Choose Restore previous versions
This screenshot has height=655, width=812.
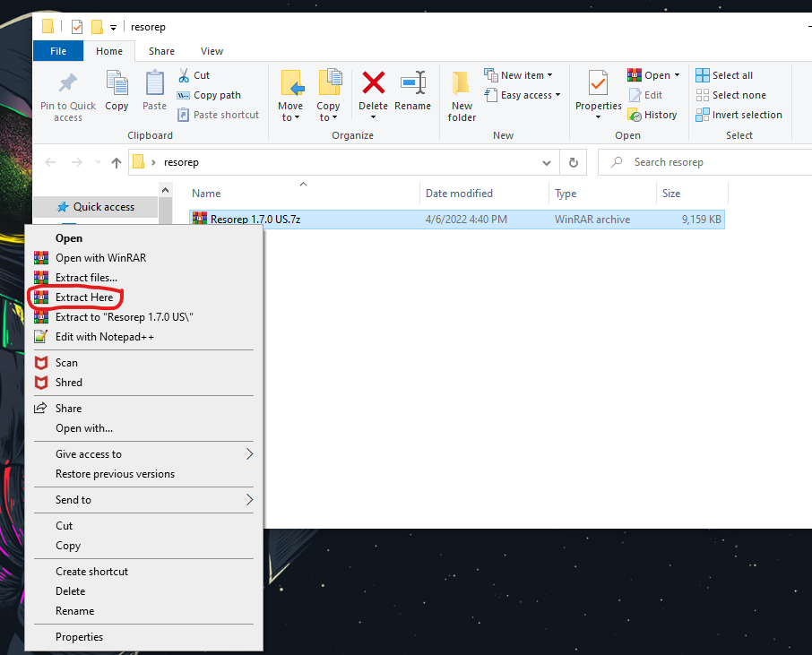tap(144, 474)
